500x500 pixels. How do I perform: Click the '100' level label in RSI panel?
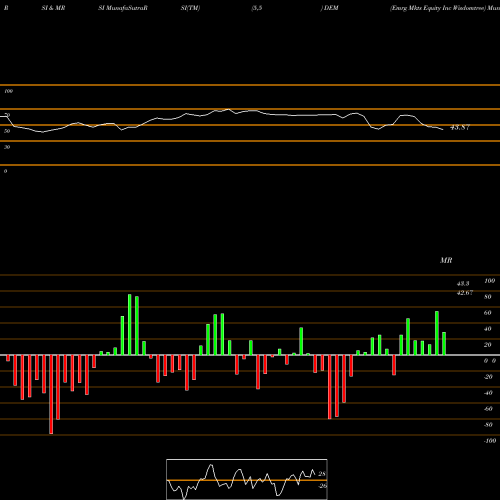9,91
